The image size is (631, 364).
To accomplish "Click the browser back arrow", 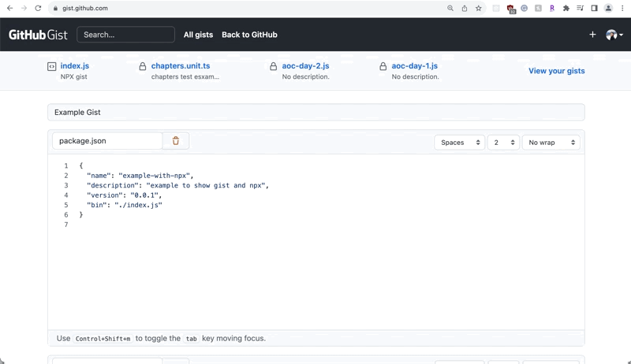I will coord(9,8).
